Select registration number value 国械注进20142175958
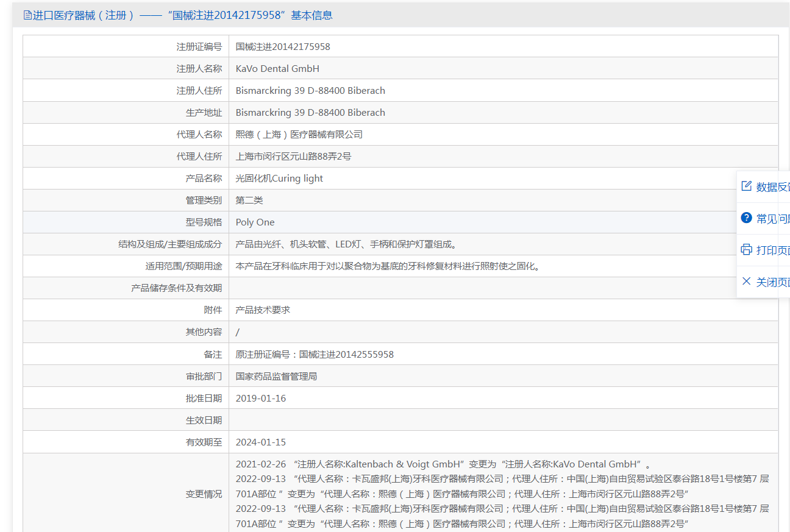This screenshot has width=790, height=532. point(283,46)
